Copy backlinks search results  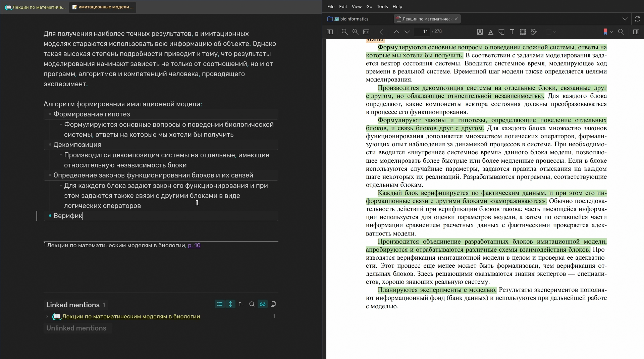pos(273,304)
